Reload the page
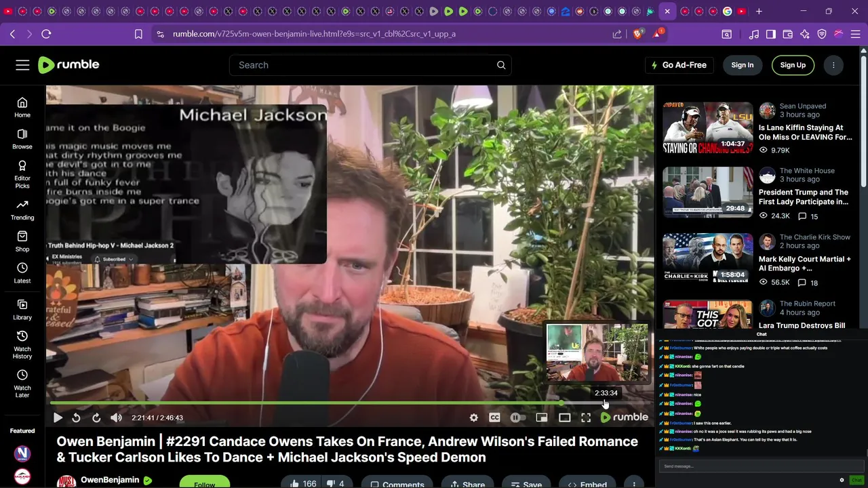Screen dimensions: 868x488 pos(46,34)
